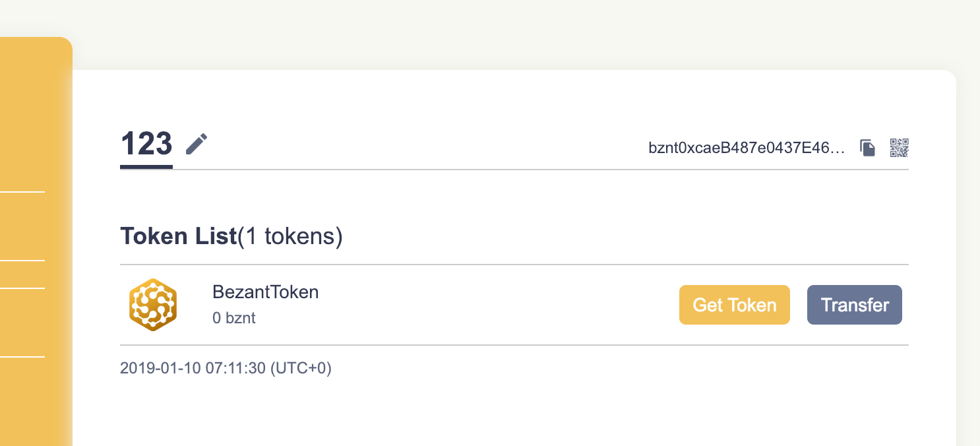980x446 pixels.
Task: Click the truncated bznt0xcaeB487 wallet address
Action: pos(747,148)
